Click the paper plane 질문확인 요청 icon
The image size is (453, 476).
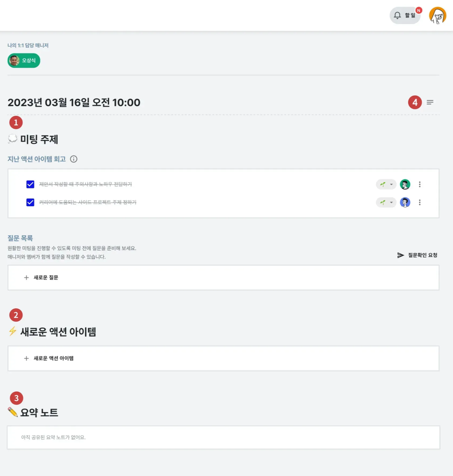click(401, 255)
